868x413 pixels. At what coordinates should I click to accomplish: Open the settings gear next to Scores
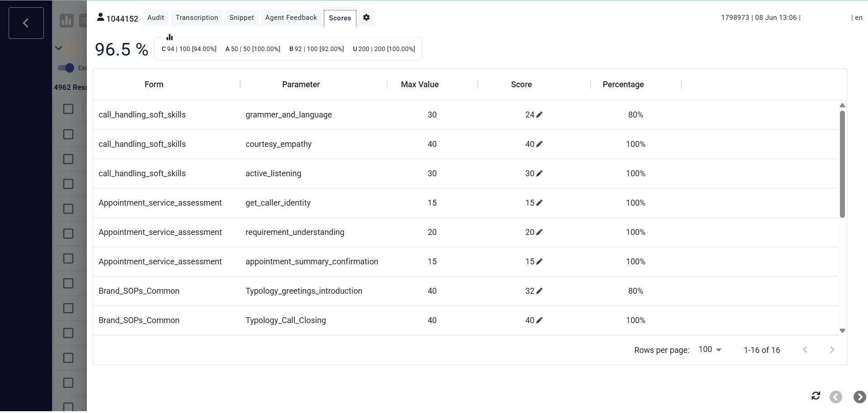[x=366, y=18]
